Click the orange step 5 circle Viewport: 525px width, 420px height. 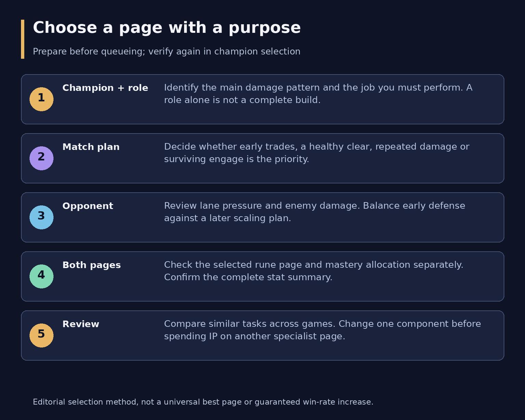[41, 336]
